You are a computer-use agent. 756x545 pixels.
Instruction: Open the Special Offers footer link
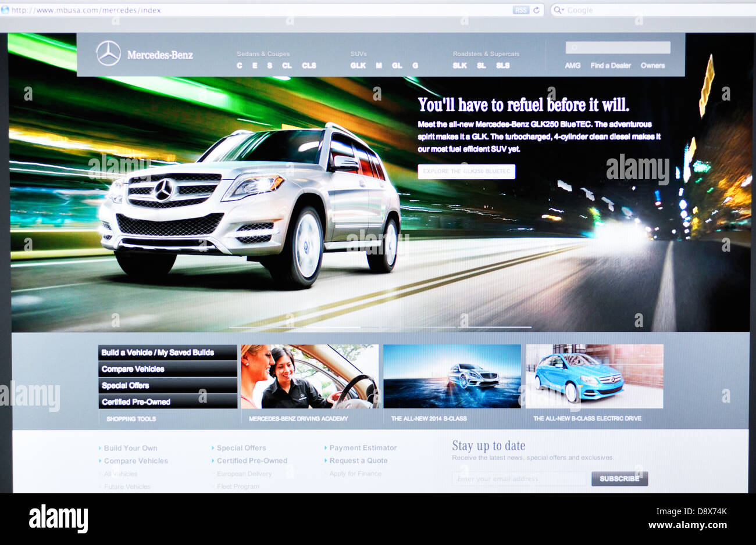(x=241, y=448)
